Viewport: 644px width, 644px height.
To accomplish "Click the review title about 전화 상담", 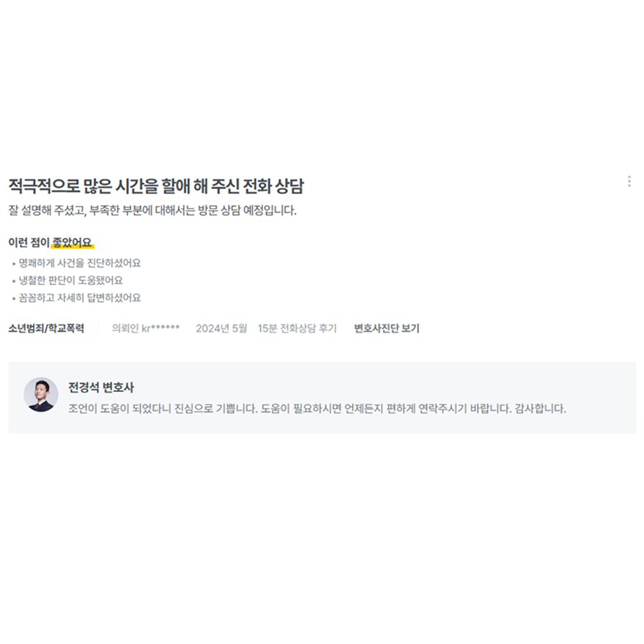I will (156, 186).
